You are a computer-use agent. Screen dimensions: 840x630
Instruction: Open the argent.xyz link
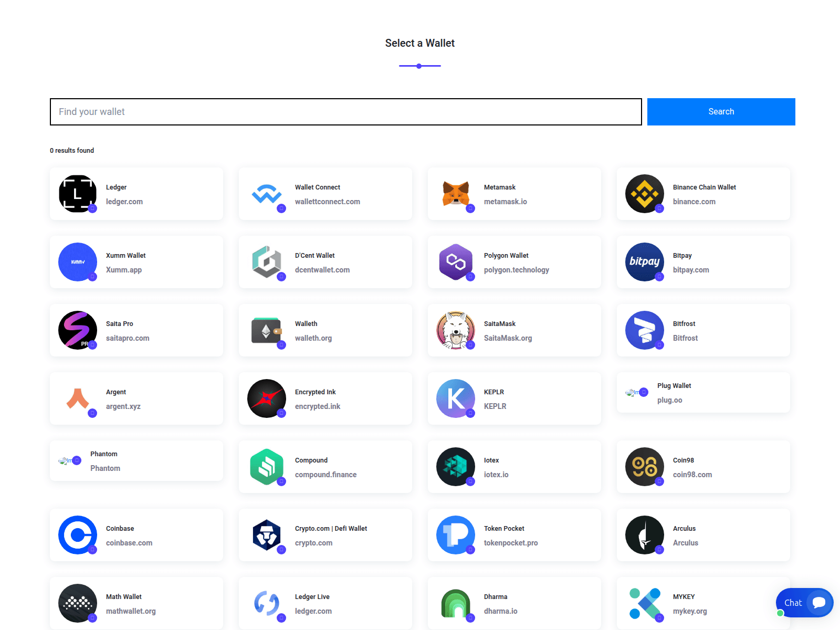[123, 406]
